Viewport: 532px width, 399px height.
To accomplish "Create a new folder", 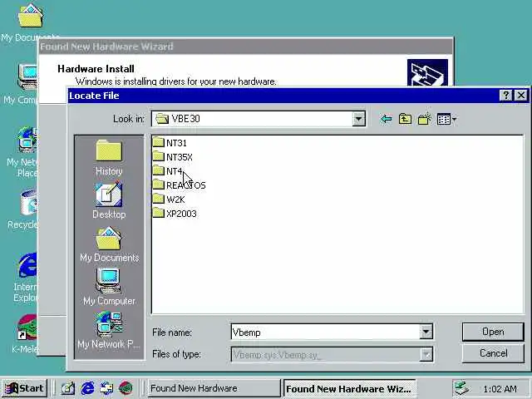I will point(425,119).
